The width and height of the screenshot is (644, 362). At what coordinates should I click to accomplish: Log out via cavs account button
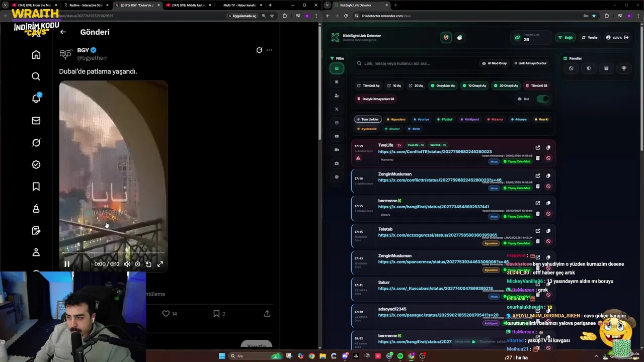[617, 38]
